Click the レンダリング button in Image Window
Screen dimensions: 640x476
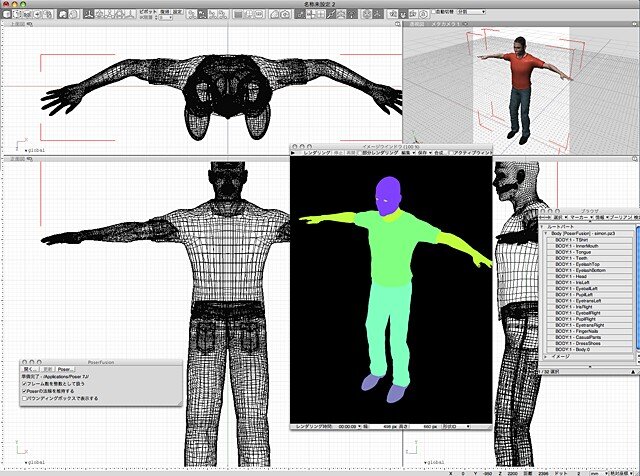click(x=316, y=152)
